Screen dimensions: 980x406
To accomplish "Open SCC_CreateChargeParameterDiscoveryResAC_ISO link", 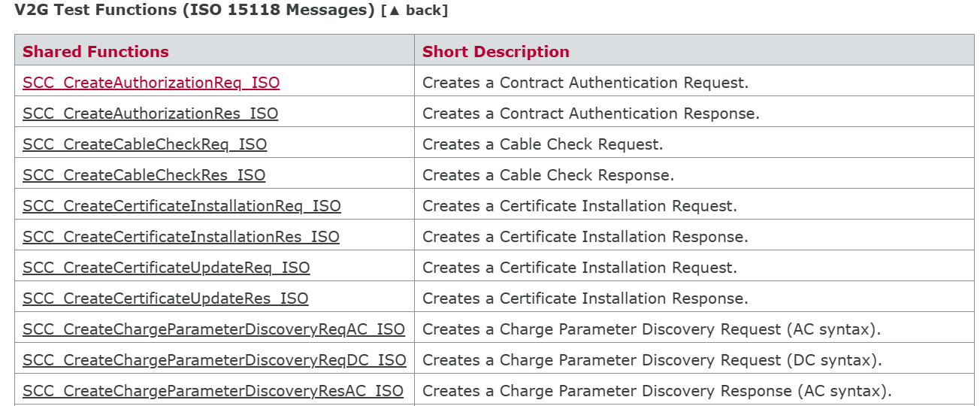I will click(x=213, y=391).
